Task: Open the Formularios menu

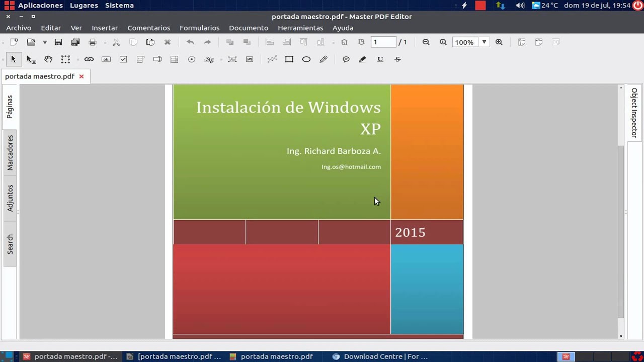Action: 200,28
